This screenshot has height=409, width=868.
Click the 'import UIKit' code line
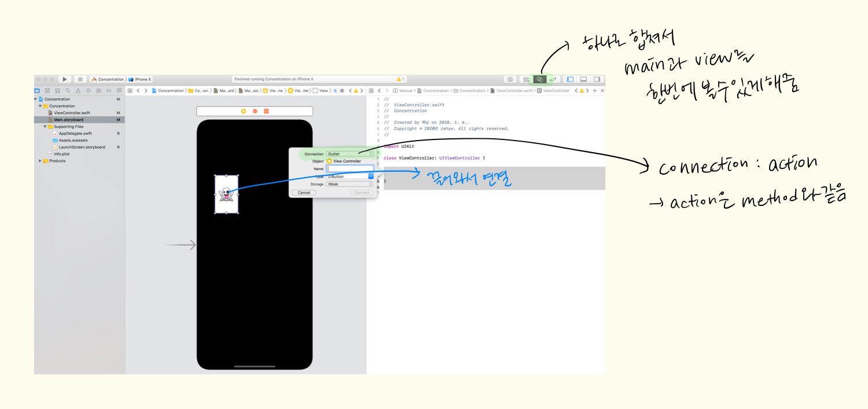coord(399,146)
